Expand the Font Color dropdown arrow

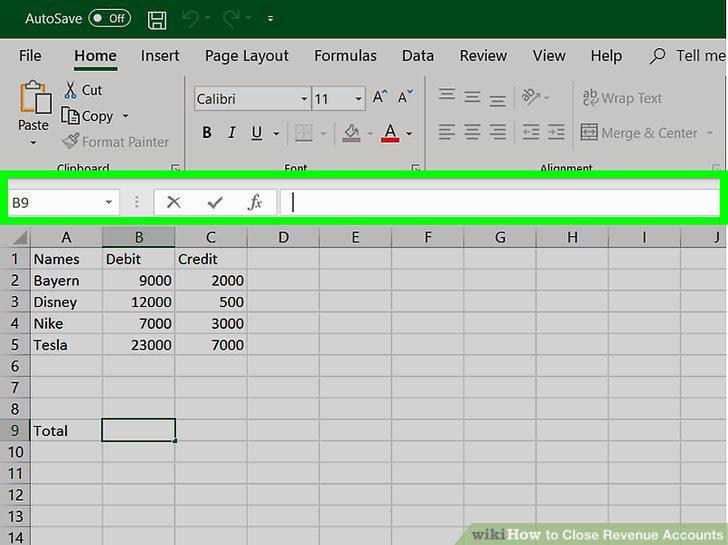pos(409,134)
